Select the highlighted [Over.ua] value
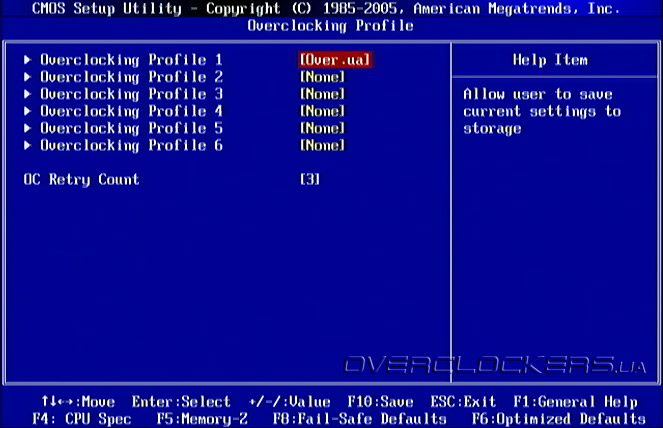The height and width of the screenshot is (428, 663). tap(336, 60)
